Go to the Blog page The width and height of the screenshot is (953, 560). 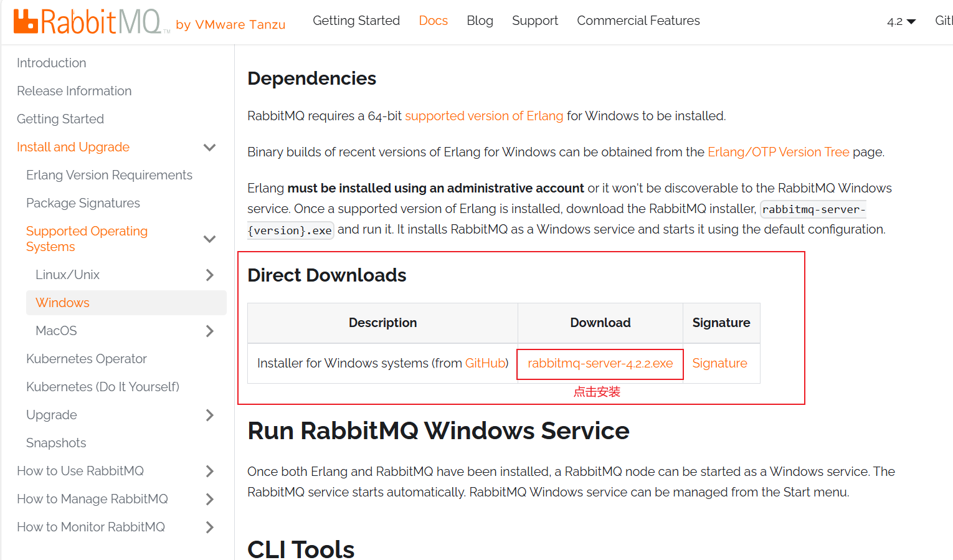[480, 21]
